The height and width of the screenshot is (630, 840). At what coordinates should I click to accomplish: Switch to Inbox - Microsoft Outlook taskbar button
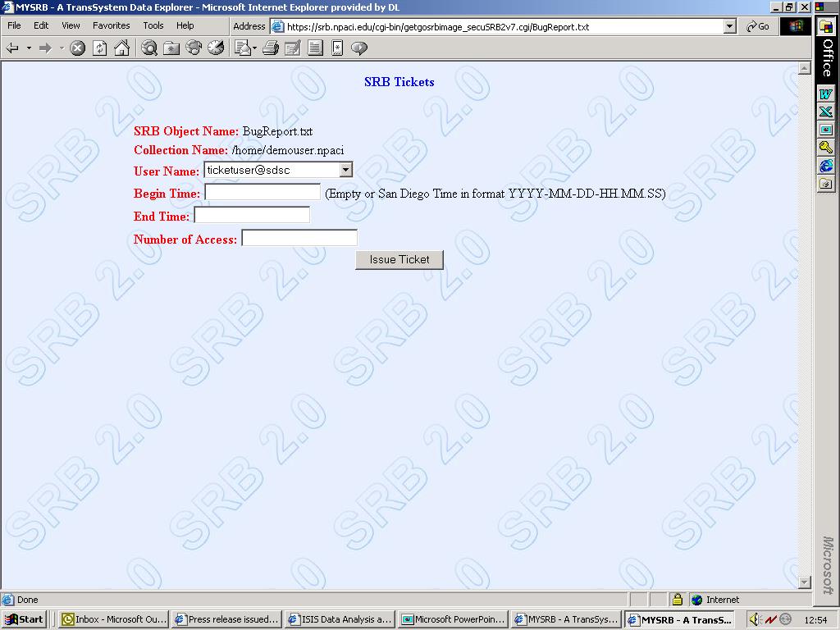[113, 619]
